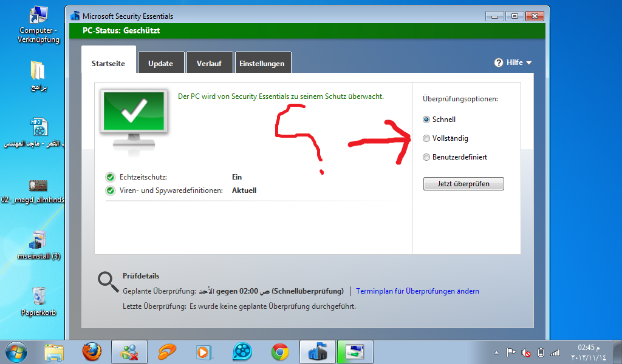Select the Papierkorb recycle bin icon
622x364 pixels.
click(38, 302)
